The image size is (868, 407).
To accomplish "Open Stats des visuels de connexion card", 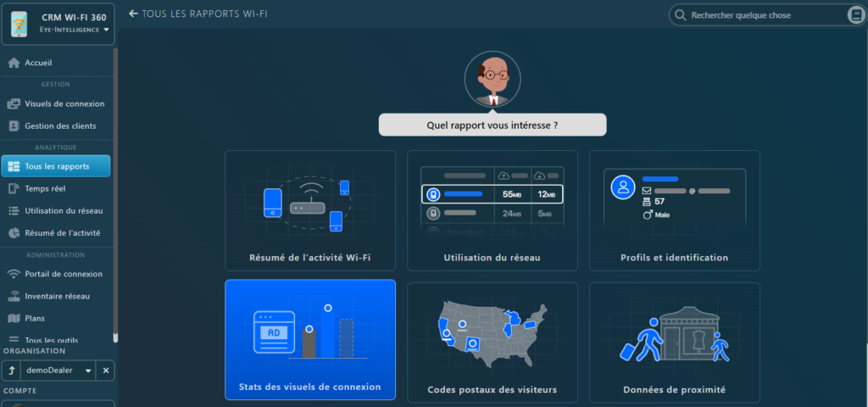I will point(310,339).
